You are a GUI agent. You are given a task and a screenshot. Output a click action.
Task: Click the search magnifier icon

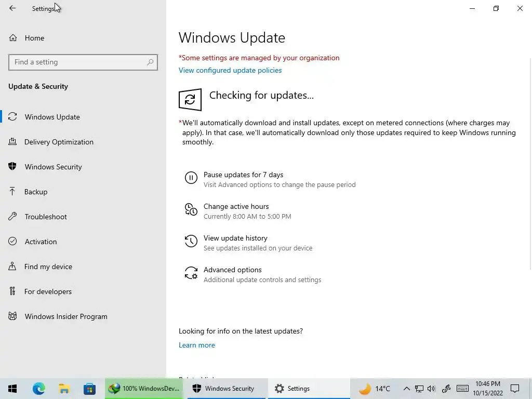150,62
